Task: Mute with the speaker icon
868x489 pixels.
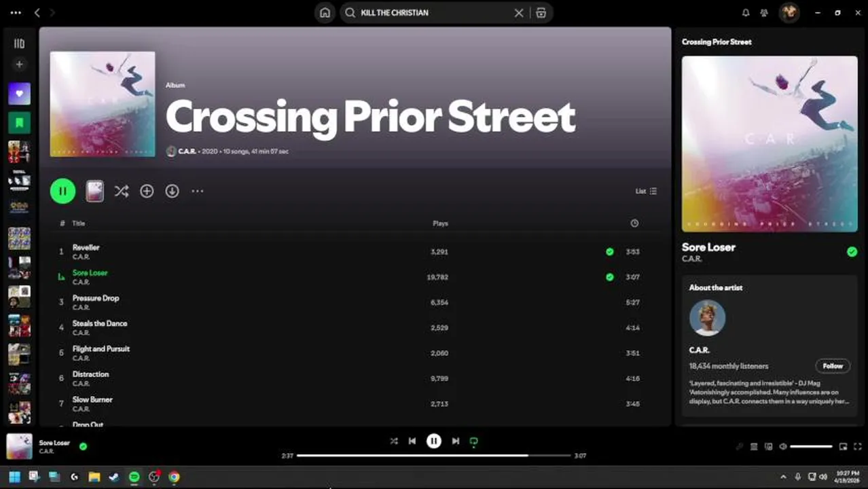Action: (782, 446)
